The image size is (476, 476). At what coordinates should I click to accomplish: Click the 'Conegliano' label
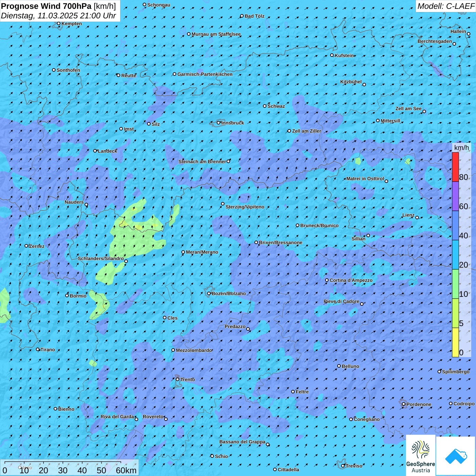(367, 419)
